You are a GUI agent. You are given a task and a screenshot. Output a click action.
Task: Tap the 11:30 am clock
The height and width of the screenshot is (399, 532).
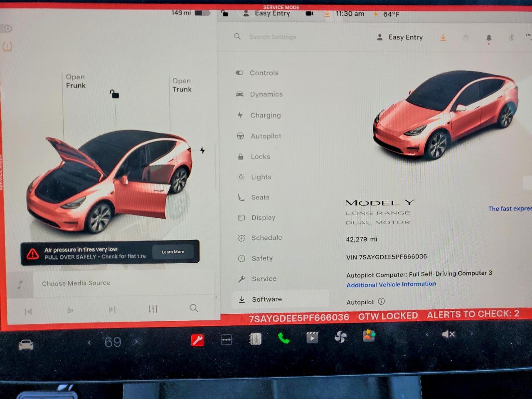click(350, 14)
